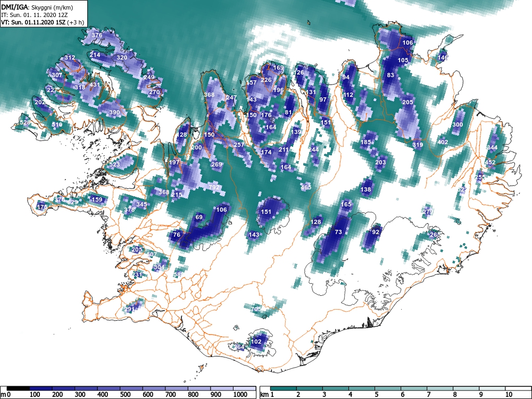Click the visibility value 244
532x399 pixels.
coord(313,149)
